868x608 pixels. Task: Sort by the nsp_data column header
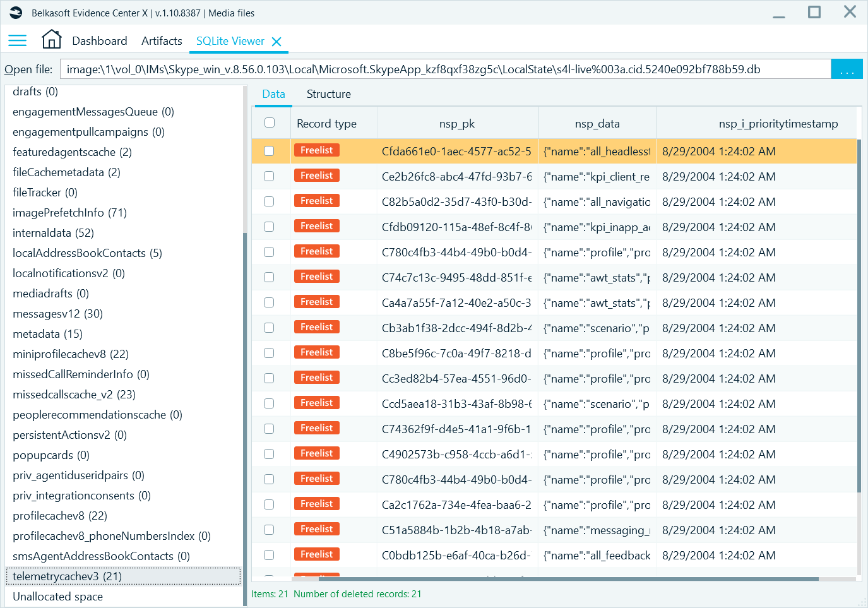(x=597, y=123)
